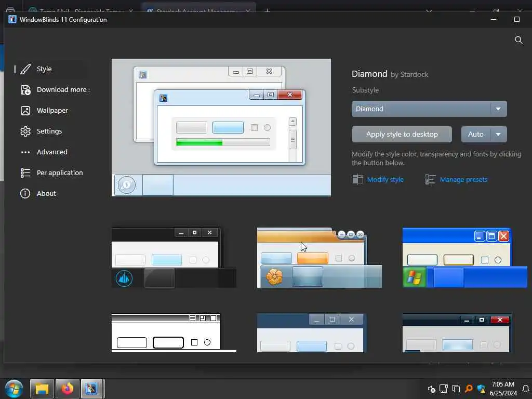Select the dark style thumbnail with sailboat icon

coord(174,258)
